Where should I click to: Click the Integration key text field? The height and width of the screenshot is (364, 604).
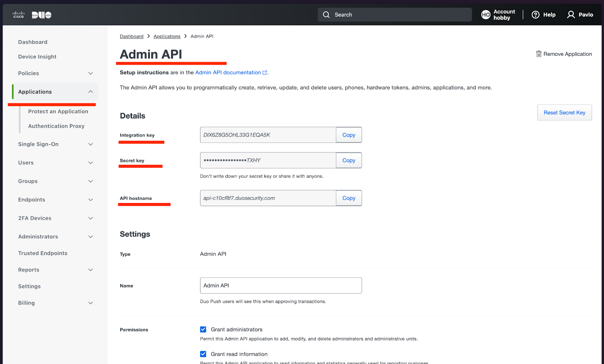click(268, 135)
